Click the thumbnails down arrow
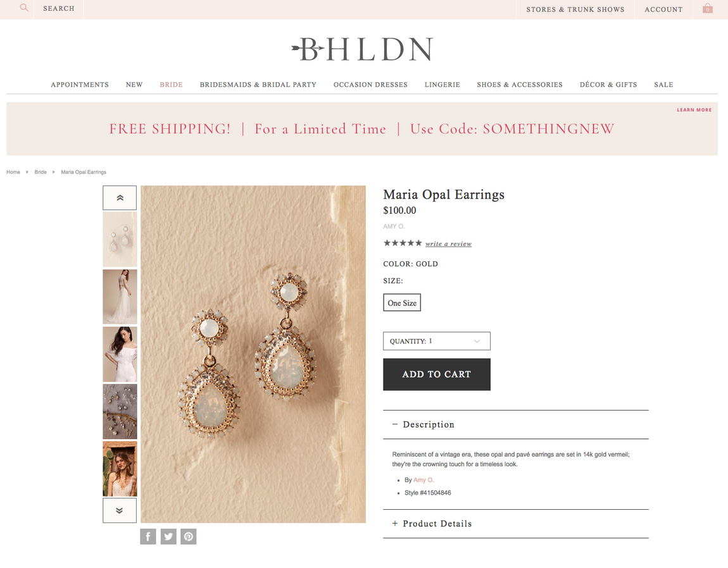Image resolution: width=728 pixels, height=568 pixels. point(120,510)
